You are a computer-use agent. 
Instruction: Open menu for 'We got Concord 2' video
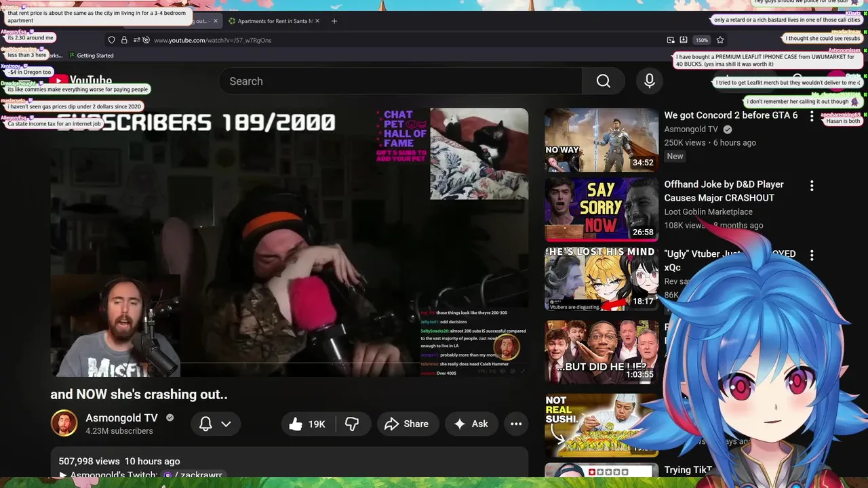pos(812,116)
